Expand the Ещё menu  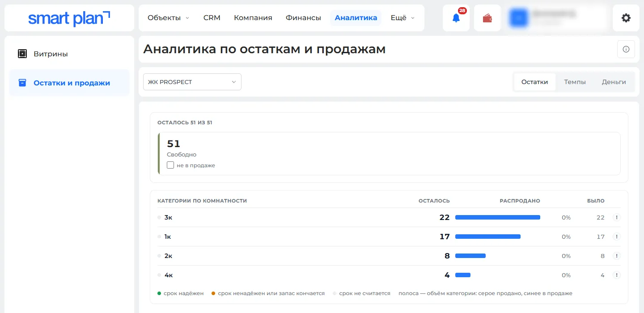coord(402,18)
